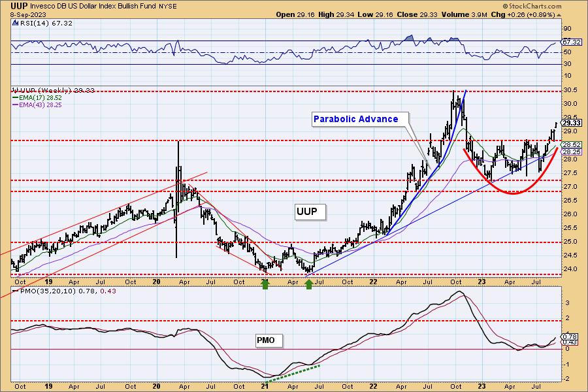Image resolution: width=588 pixels, height=392 pixels.
Task: Select the bold UUP ticker in the header
Action: [18, 6]
